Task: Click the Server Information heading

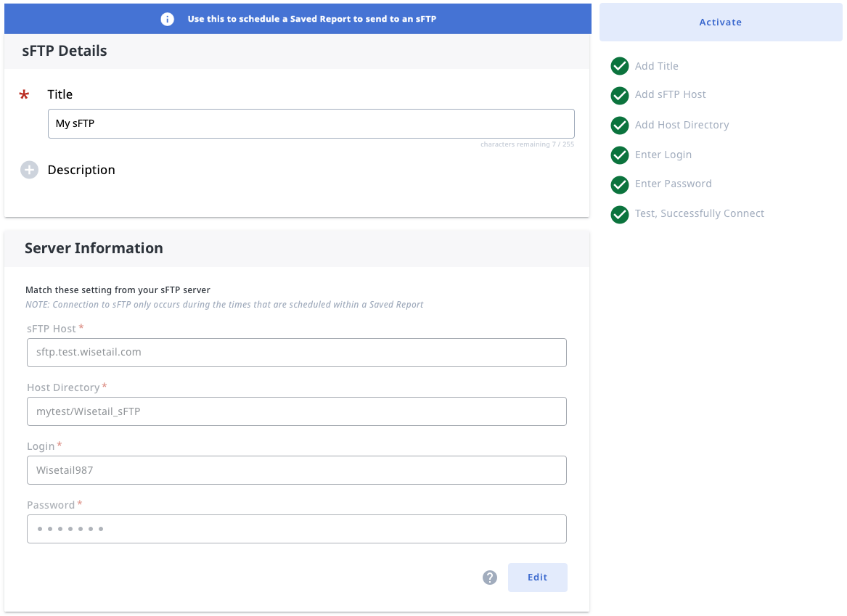Action: 94,248
